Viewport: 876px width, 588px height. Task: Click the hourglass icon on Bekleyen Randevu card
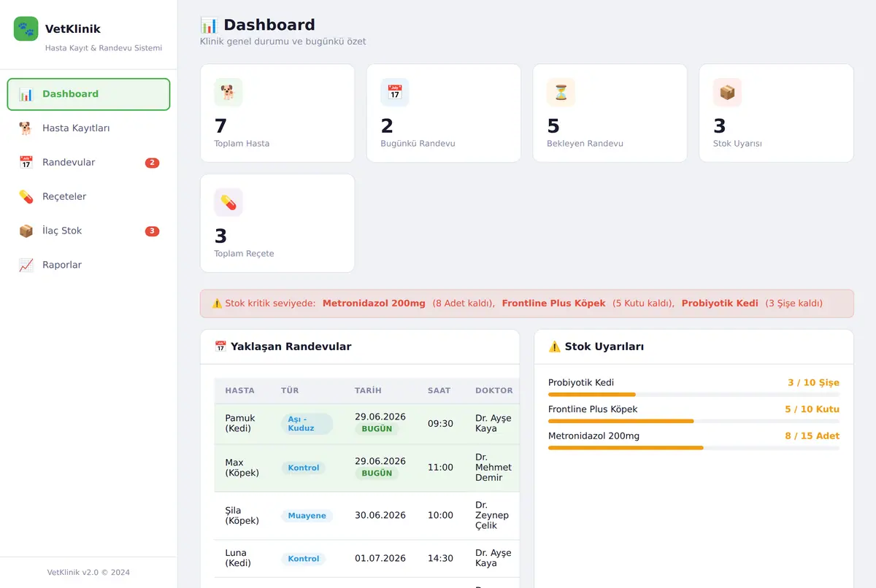[x=561, y=93]
